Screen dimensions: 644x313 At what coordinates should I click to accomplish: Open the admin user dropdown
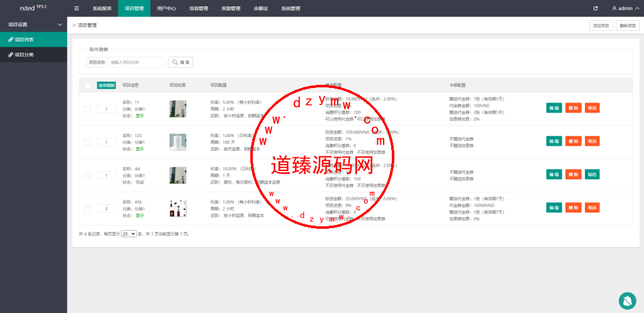(x=626, y=8)
